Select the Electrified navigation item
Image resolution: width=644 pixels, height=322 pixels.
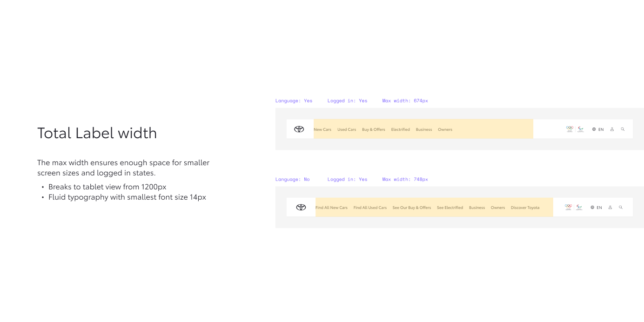point(400,129)
